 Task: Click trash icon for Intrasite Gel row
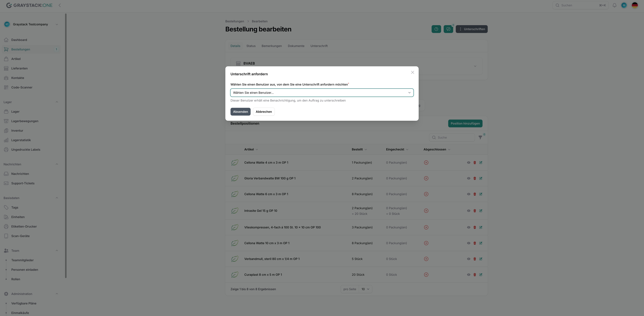(x=475, y=211)
